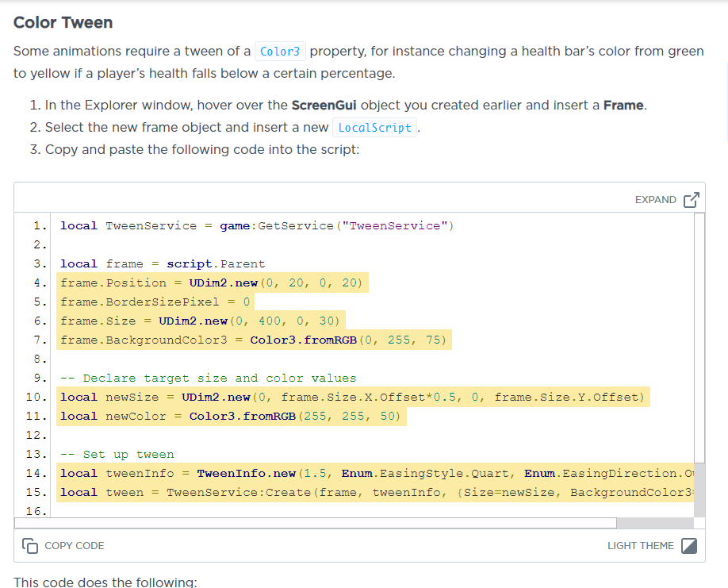This screenshot has width=728, height=588.
Task: Click the 'Set up tween' comment line
Action: pos(117,455)
